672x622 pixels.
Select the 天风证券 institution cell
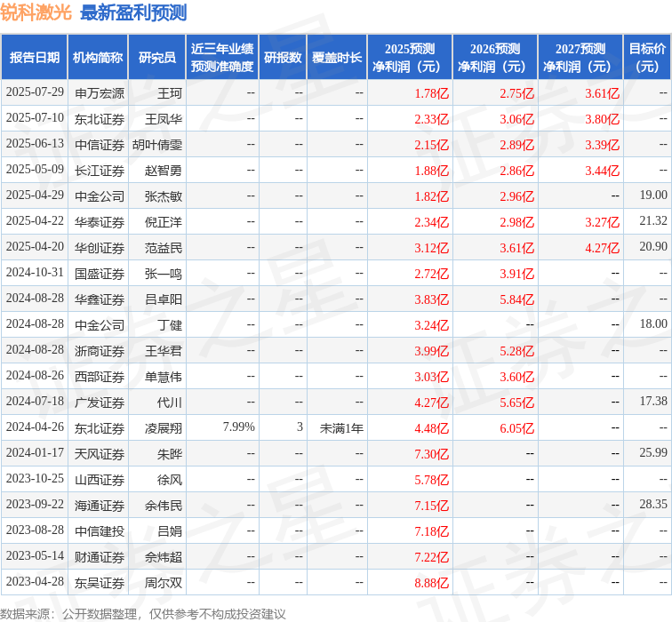coord(100,454)
